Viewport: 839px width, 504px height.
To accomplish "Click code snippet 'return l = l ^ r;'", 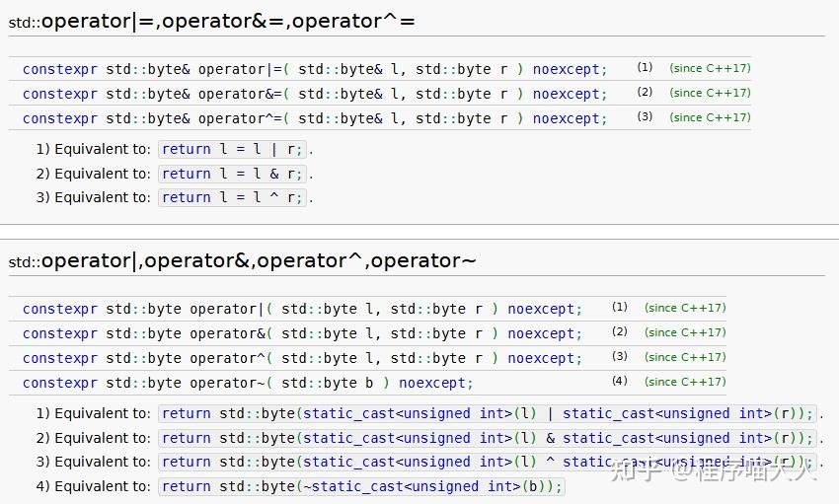I will click(232, 197).
